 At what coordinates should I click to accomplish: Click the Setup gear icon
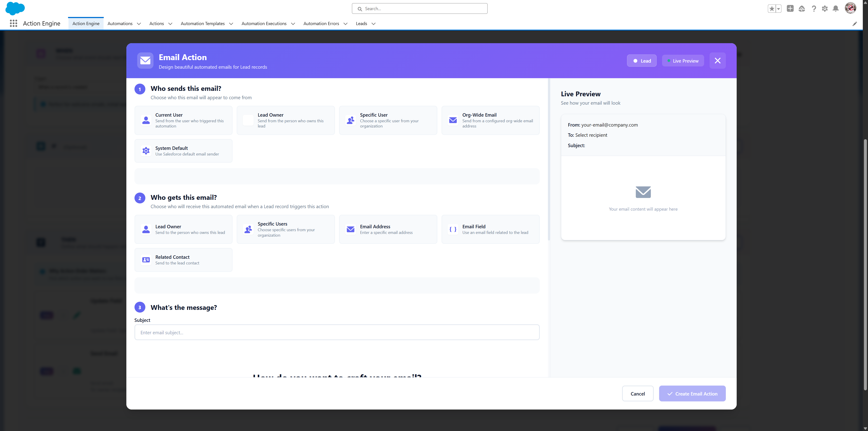[x=825, y=9]
